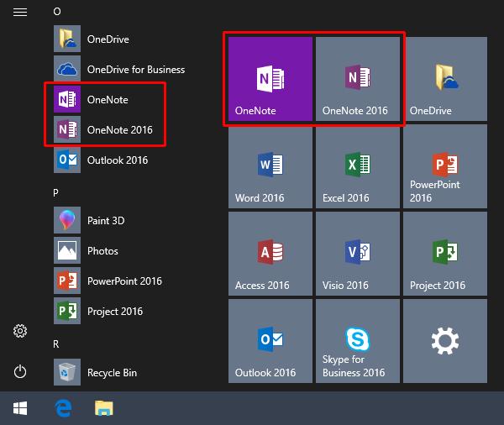
Task: Open Microsoft Edge from the taskbar
Action: click(62, 408)
